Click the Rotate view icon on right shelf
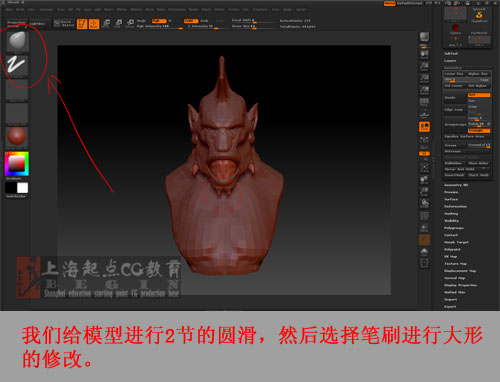Viewport: 500px width, 382px height. tap(424, 204)
